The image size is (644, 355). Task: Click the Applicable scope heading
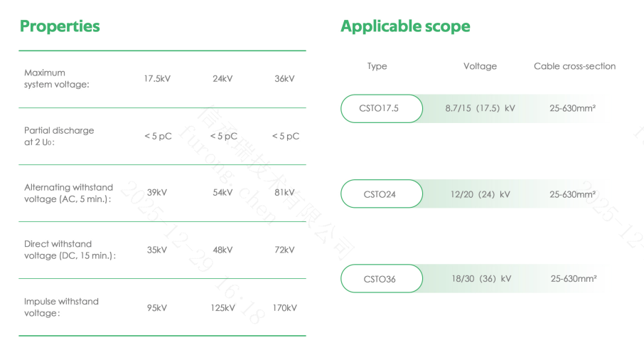pos(405,26)
